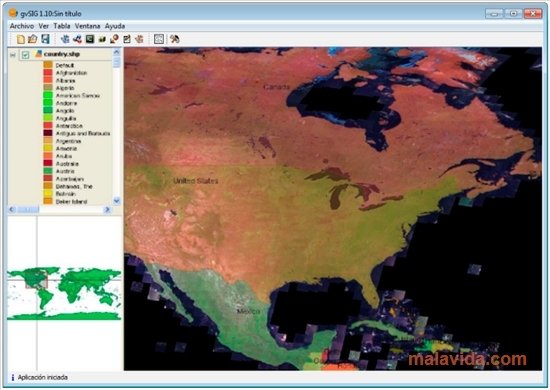This screenshot has width=550, height=390.
Task: Click the red and blue toolbar icon
Action: pos(77,39)
